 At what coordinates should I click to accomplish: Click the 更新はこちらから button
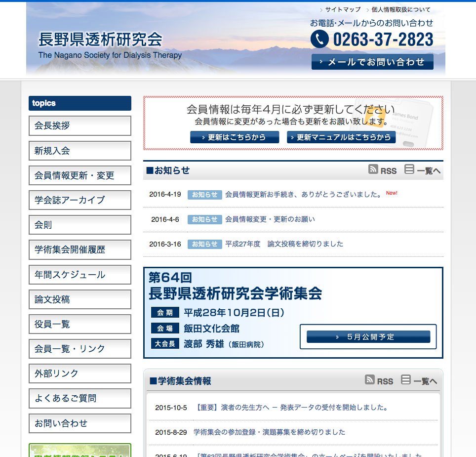235,137
